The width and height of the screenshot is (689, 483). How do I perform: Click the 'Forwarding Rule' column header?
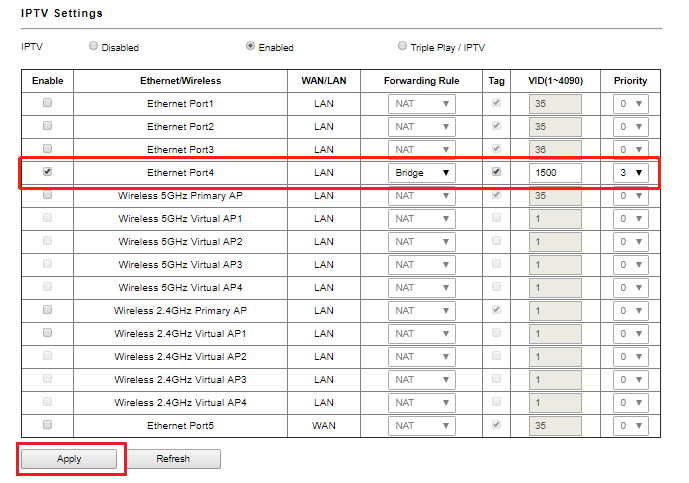point(421,81)
